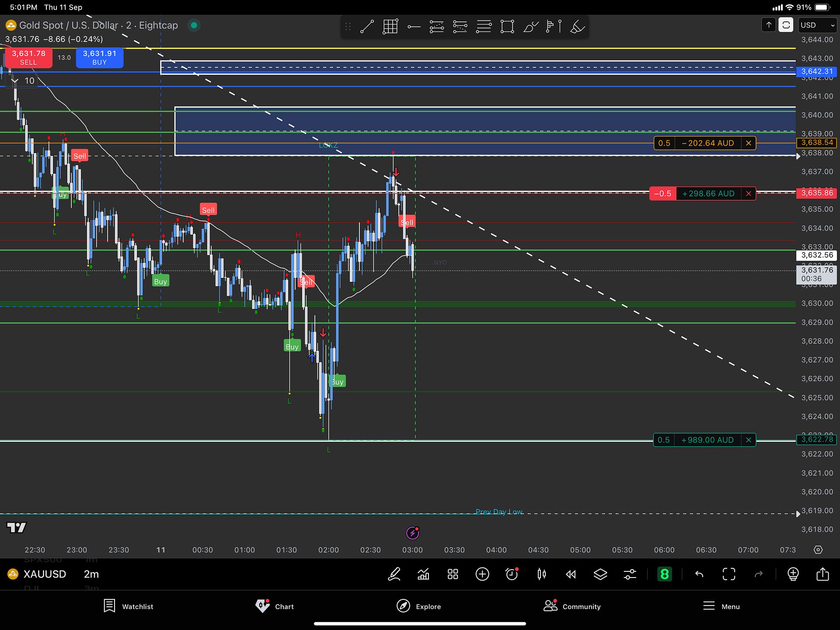Click the up-arrow button beside USD
The width and height of the screenshot is (840, 630).
click(769, 25)
